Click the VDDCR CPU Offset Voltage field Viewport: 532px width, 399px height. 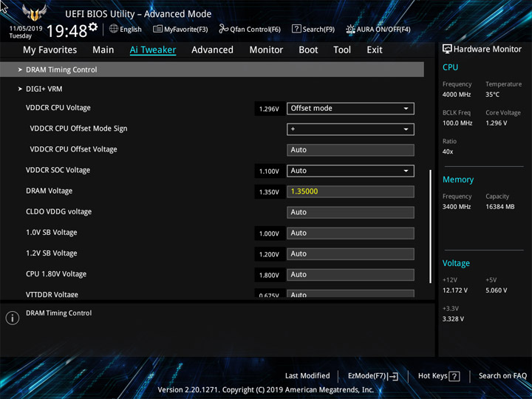point(350,150)
